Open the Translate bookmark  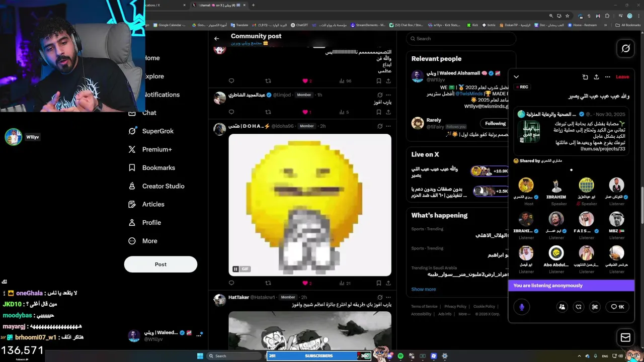point(239,25)
